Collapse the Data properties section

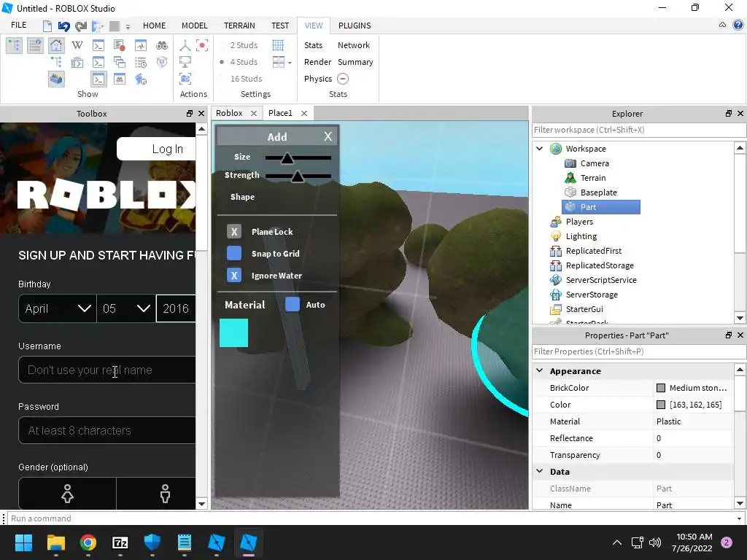pyautogui.click(x=540, y=471)
